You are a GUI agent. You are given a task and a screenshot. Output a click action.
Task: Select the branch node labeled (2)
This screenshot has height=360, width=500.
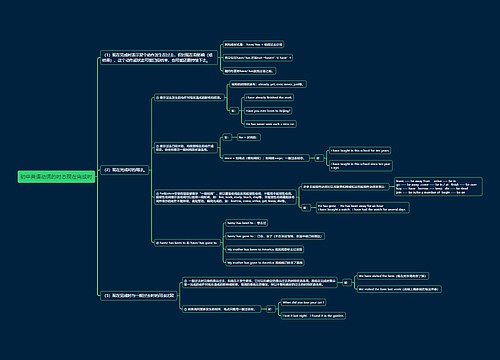[x=125, y=170]
